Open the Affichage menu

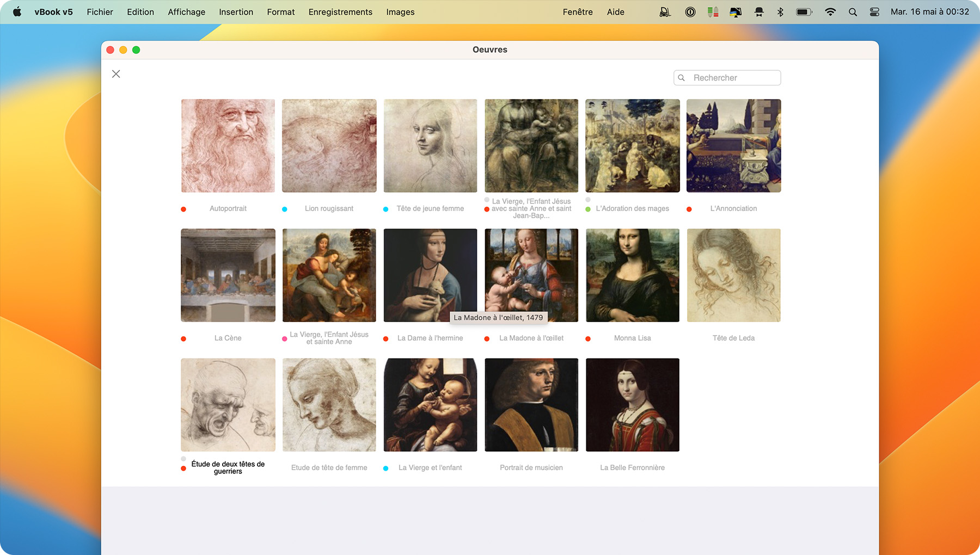coord(187,12)
